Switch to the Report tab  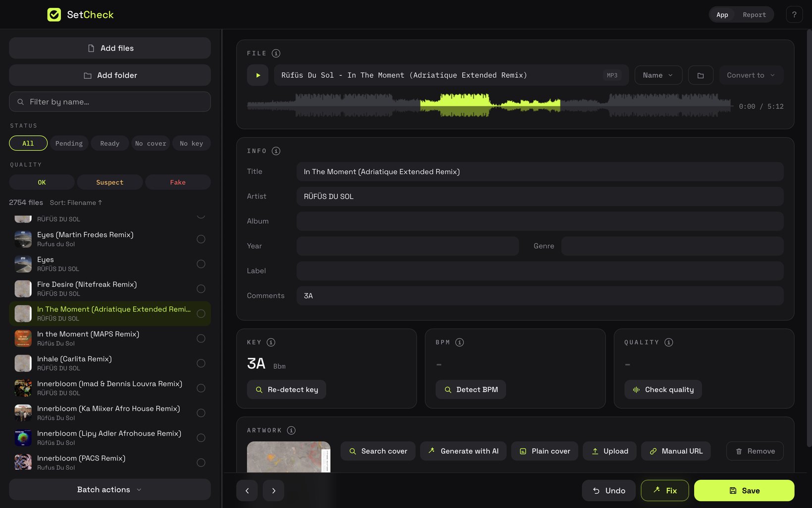coord(754,15)
